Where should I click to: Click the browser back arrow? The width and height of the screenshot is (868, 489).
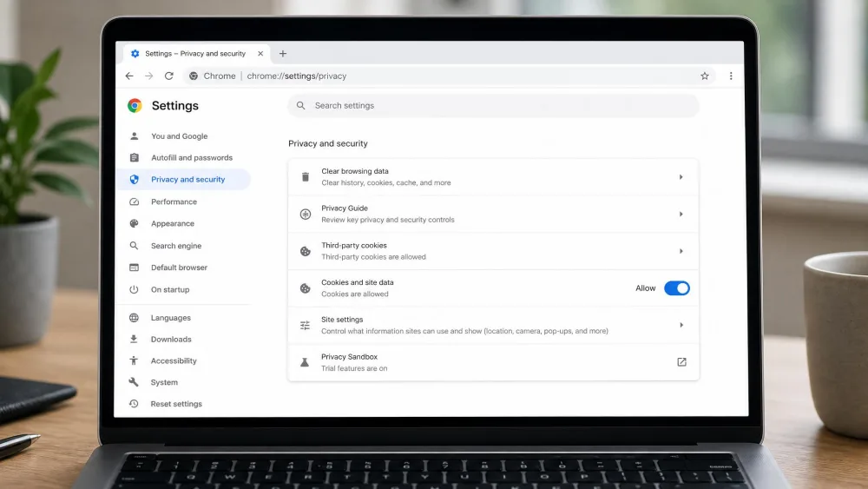(129, 76)
